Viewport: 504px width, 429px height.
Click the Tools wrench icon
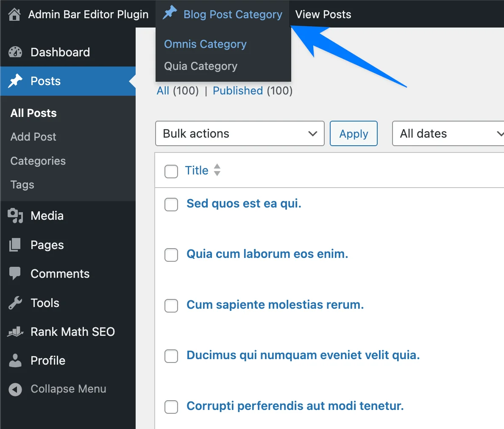pyautogui.click(x=14, y=302)
